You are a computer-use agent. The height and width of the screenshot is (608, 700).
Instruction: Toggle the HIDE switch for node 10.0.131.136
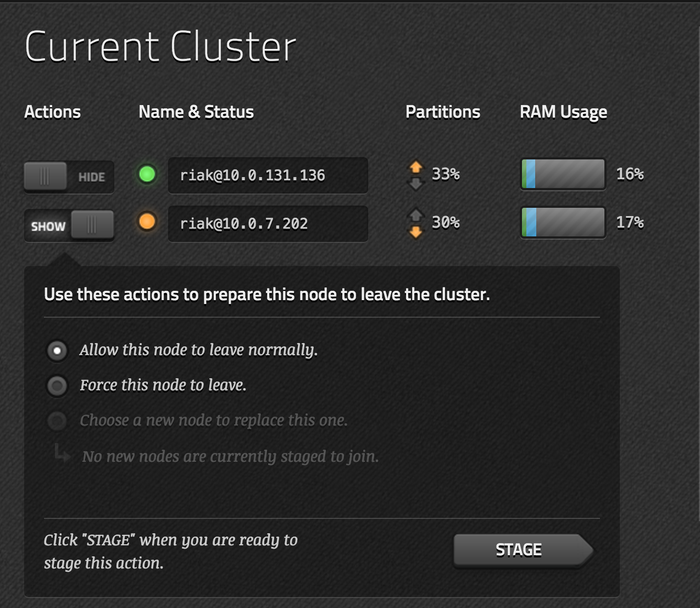[x=69, y=177]
